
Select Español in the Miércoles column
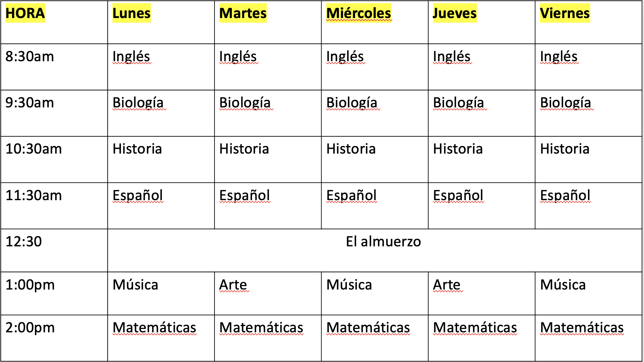[x=351, y=195]
